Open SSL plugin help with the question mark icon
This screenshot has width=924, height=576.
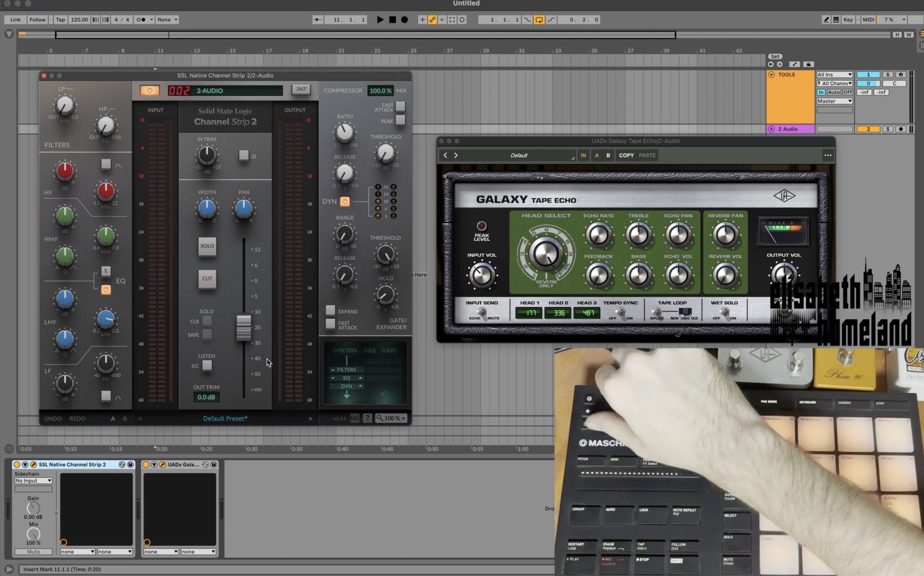(x=367, y=418)
